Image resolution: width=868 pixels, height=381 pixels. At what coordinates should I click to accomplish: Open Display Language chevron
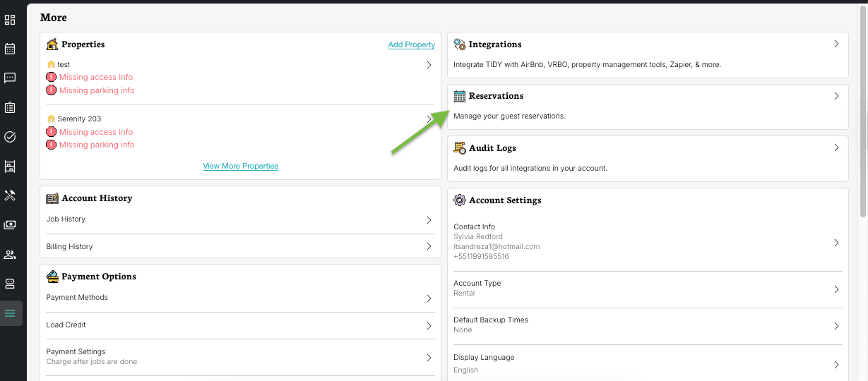pyautogui.click(x=836, y=365)
